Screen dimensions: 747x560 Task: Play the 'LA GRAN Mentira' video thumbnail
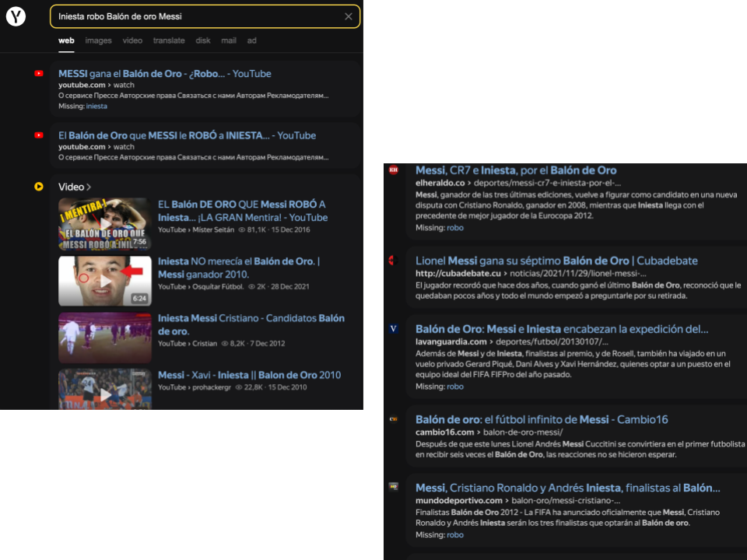point(105,223)
